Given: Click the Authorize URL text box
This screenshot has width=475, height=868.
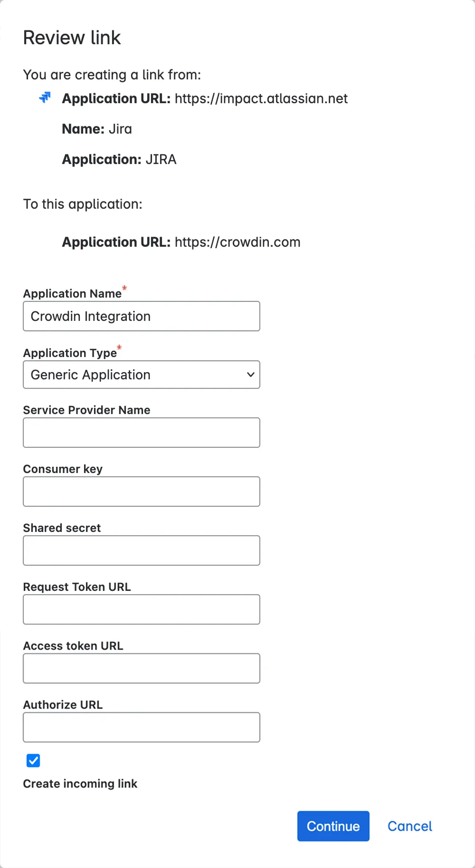Looking at the screenshot, I should pyautogui.click(x=142, y=727).
